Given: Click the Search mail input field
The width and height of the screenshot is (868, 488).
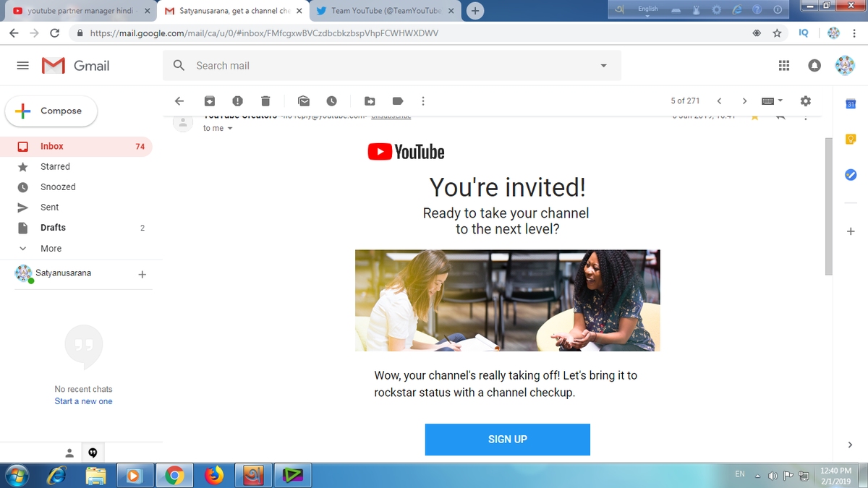Looking at the screenshot, I should pyautogui.click(x=391, y=66).
